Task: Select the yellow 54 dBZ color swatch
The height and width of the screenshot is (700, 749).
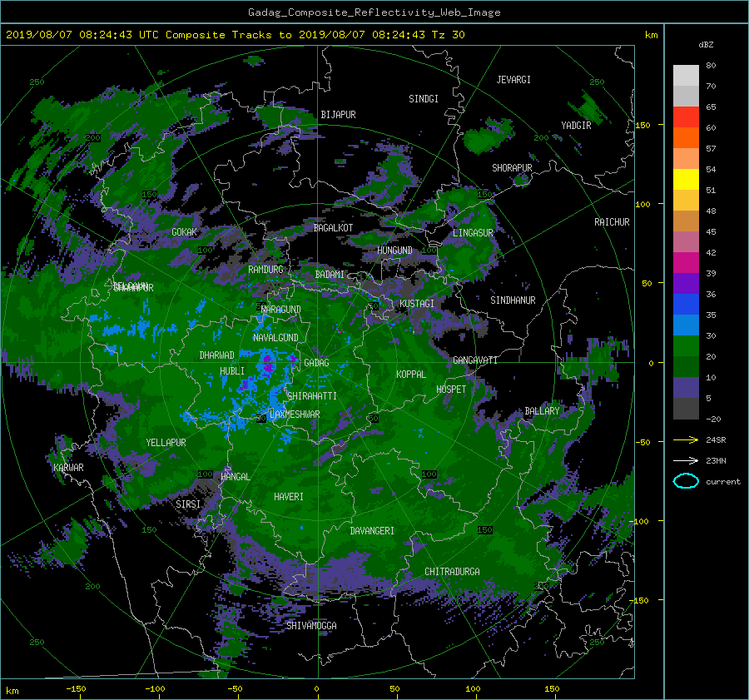Action: click(x=686, y=179)
